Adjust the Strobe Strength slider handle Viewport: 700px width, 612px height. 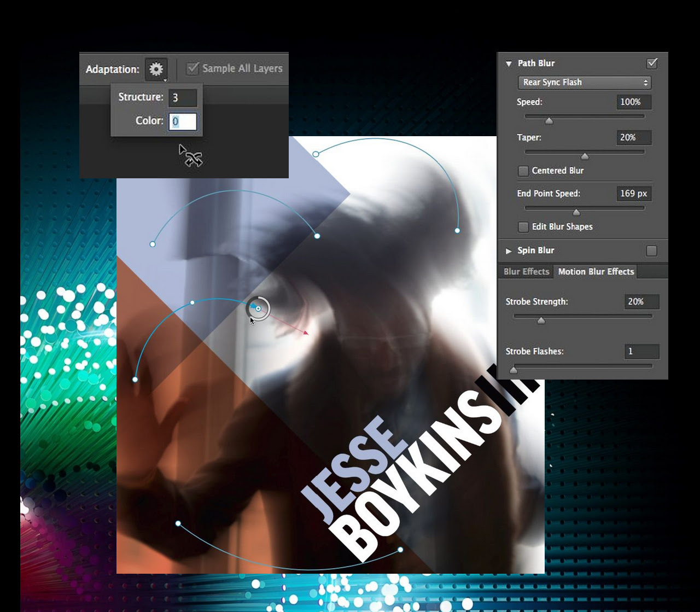pyautogui.click(x=541, y=321)
